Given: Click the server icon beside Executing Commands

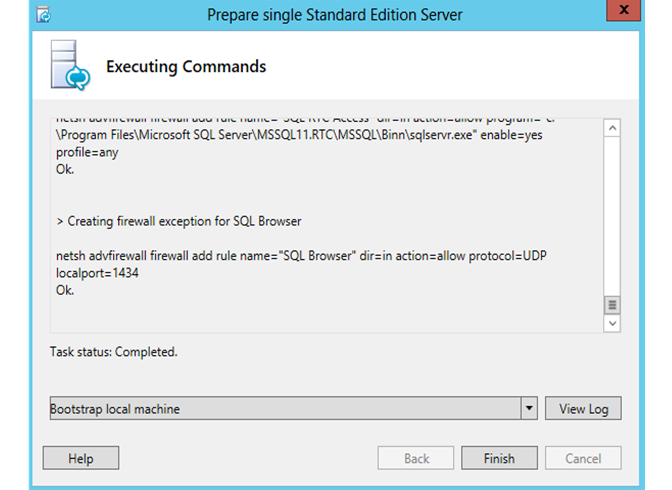Looking at the screenshot, I should [x=70, y=65].
